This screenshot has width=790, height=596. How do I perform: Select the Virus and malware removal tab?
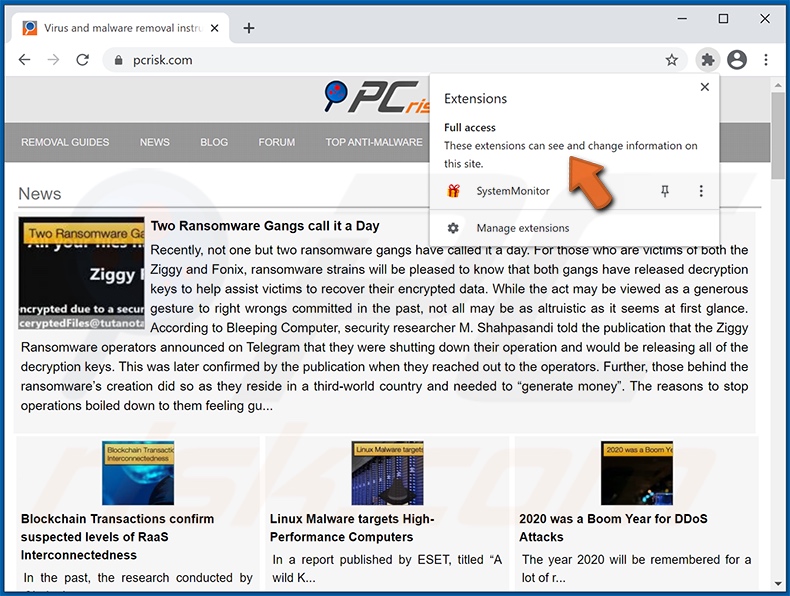click(x=120, y=28)
